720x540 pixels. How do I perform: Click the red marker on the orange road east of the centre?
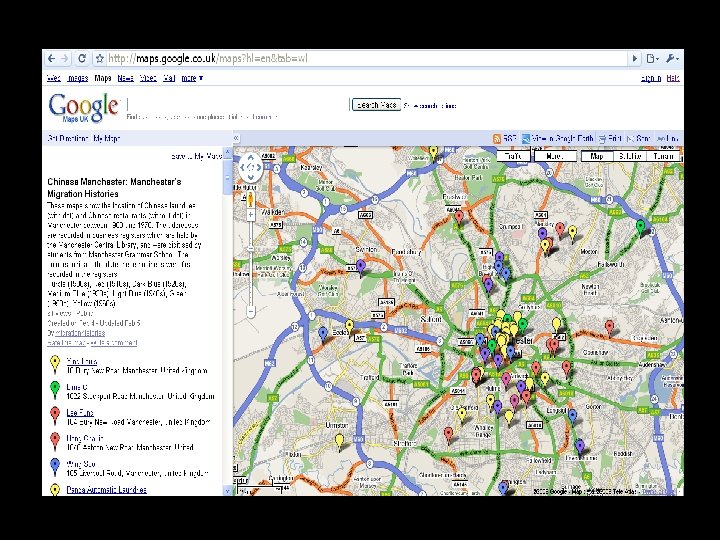tap(609, 329)
